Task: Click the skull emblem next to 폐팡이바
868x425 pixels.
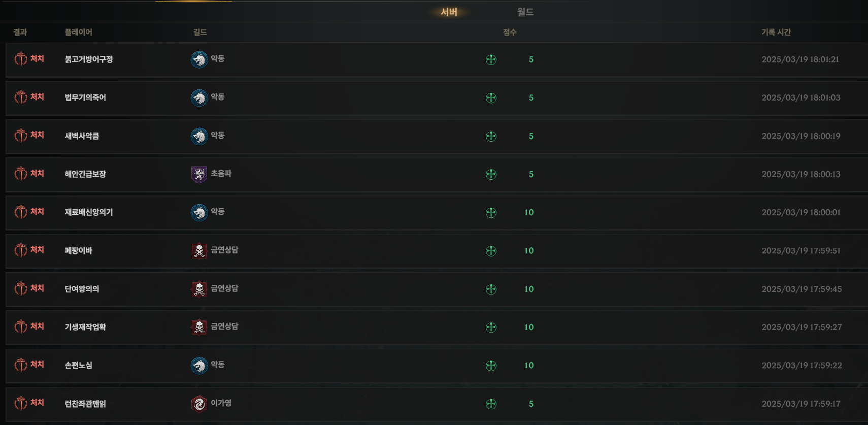Action: point(199,250)
